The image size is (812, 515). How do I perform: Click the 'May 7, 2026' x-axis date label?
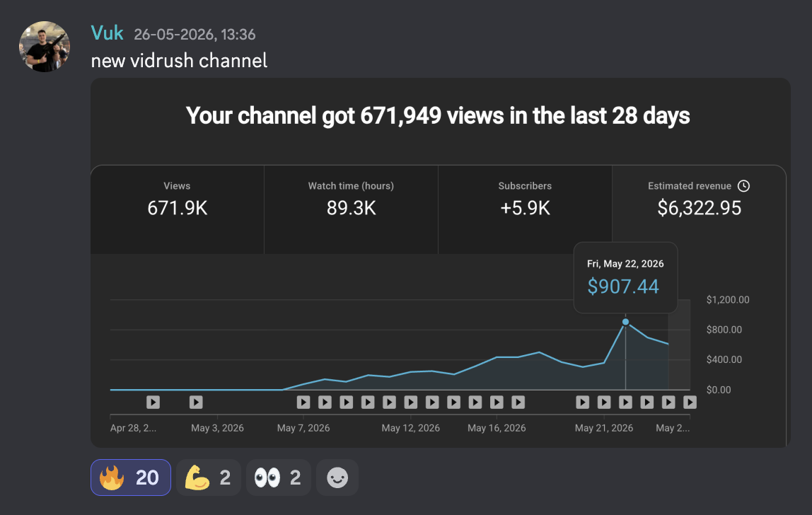[303, 428]
